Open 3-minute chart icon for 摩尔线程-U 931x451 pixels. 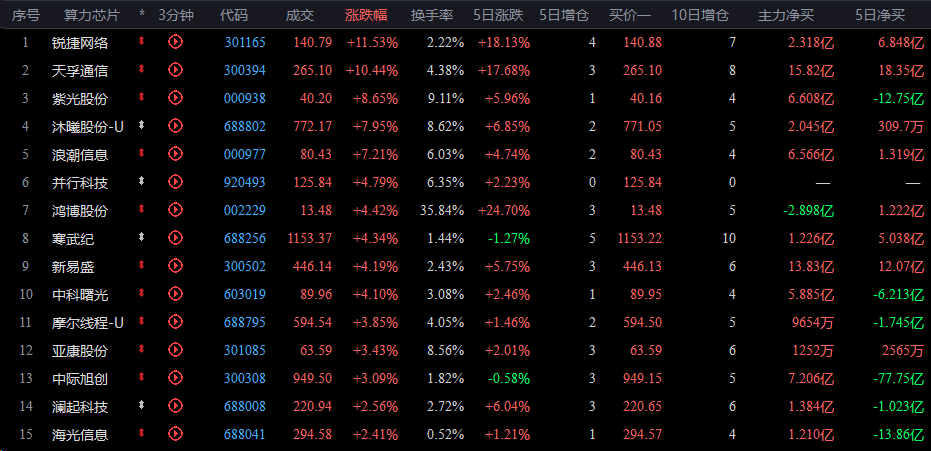(175, 322)
